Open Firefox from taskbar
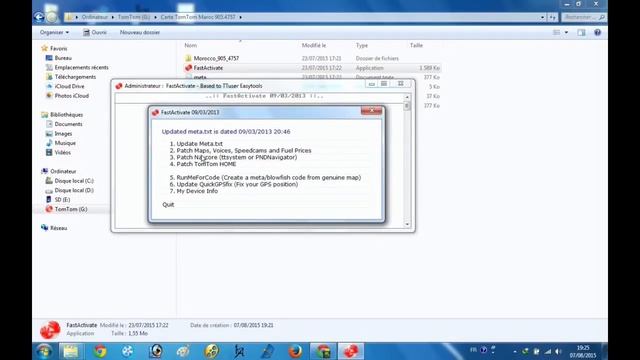The height and width of the screenshot is (360, 640). click(295, 351)
